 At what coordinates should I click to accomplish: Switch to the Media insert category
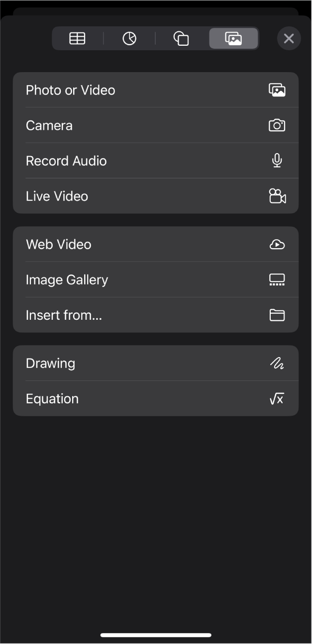click(x=233, y=38)
